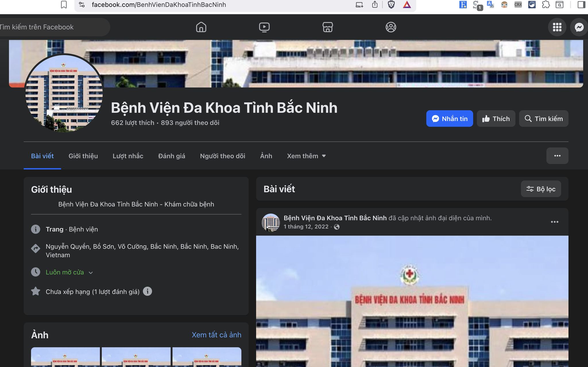
Task: Open the post's three-dot options menu
Action: (555, 222)
